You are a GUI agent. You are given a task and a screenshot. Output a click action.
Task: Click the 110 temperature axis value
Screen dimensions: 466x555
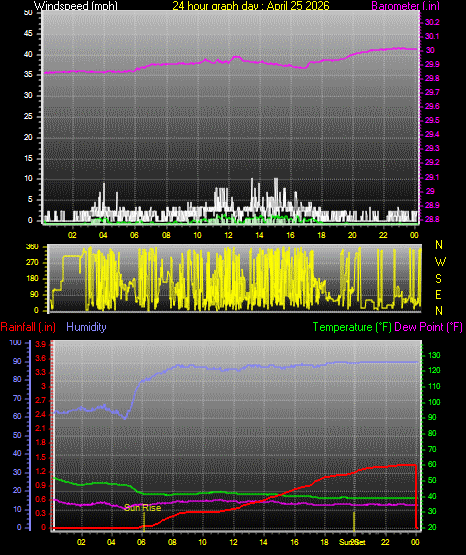click(x=434, y=387)
